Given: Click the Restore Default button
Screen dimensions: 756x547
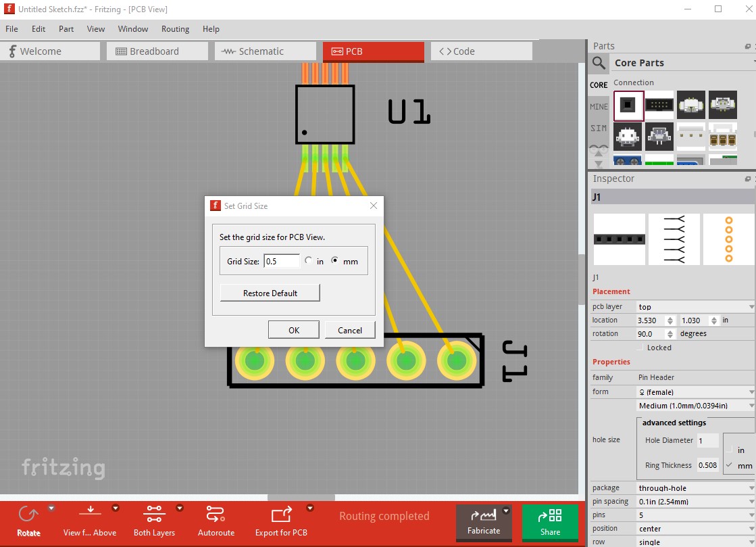Looking at the screenshot, I should (270, 293).
